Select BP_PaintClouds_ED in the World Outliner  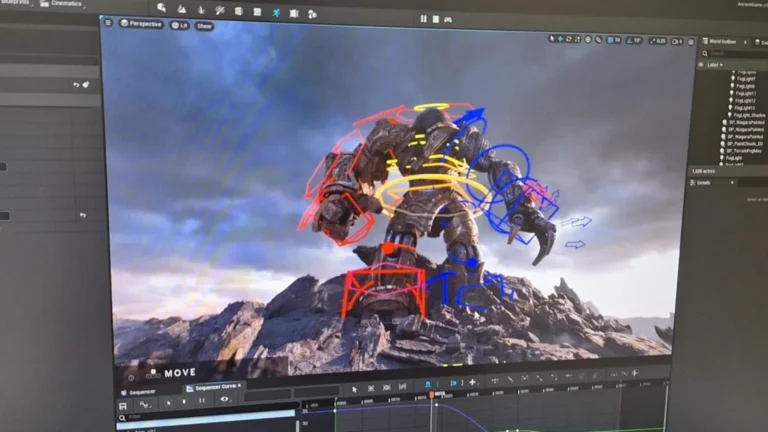tap(744, 144)
